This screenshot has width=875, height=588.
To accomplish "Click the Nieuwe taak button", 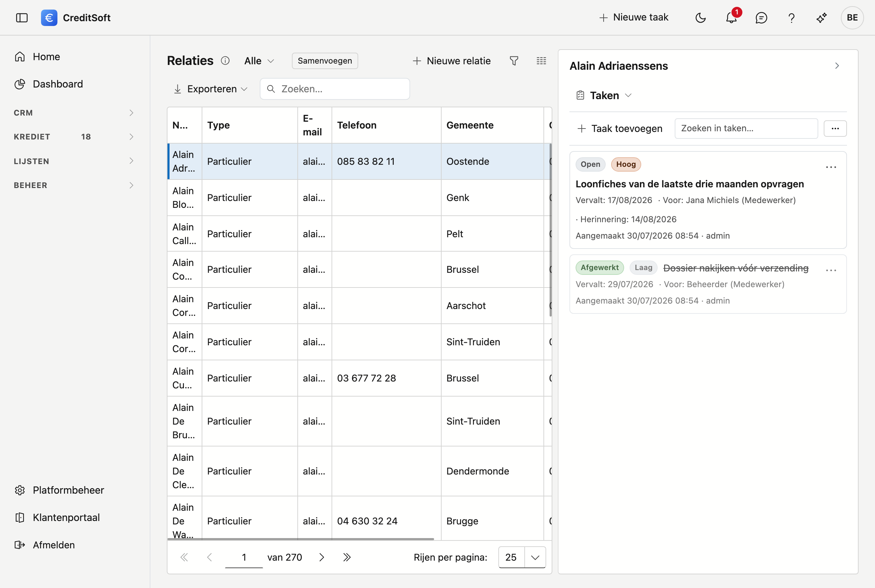I will 634,17.
